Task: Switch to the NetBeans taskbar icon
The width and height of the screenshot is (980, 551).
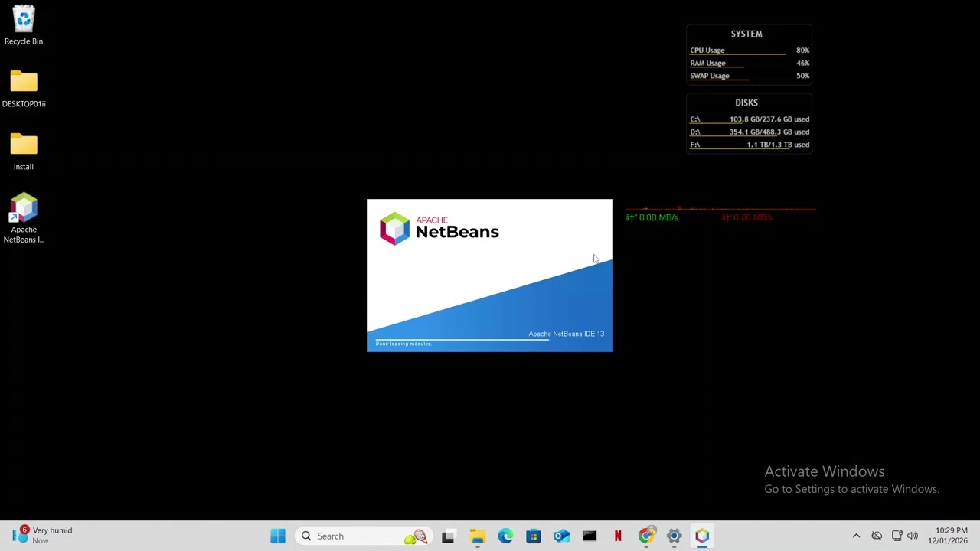Action: 702,536
